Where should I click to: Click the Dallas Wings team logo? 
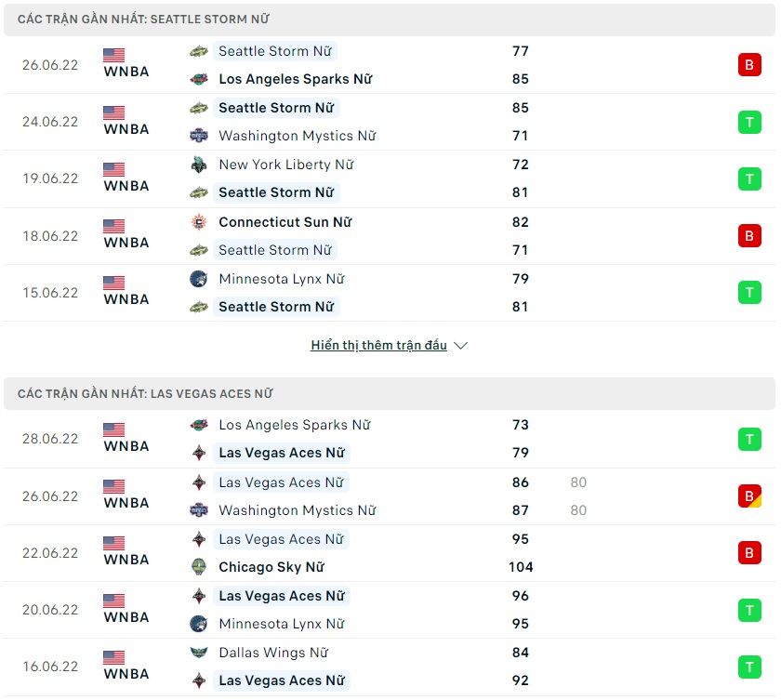199,653
